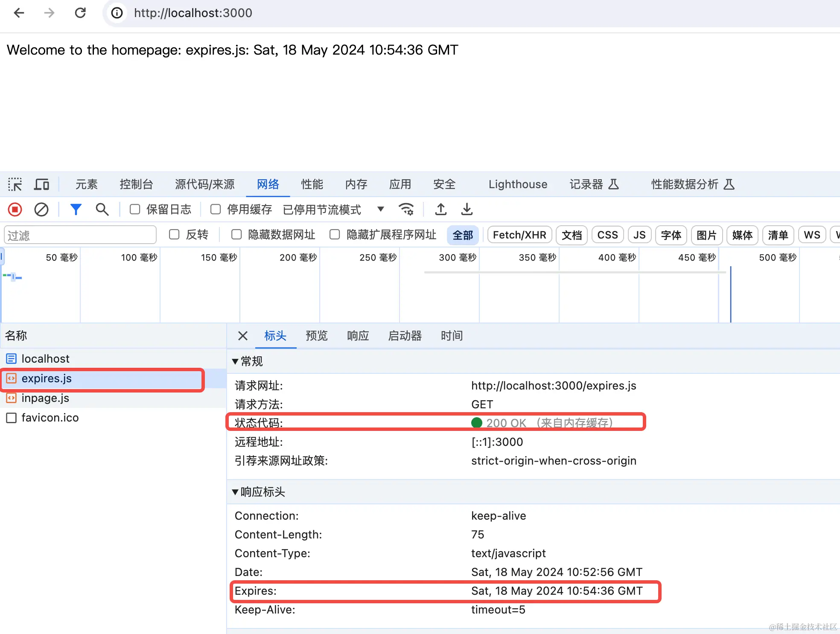Activate the inspect element selector icon
Screen dimensions: 840x634
point(15,184)
